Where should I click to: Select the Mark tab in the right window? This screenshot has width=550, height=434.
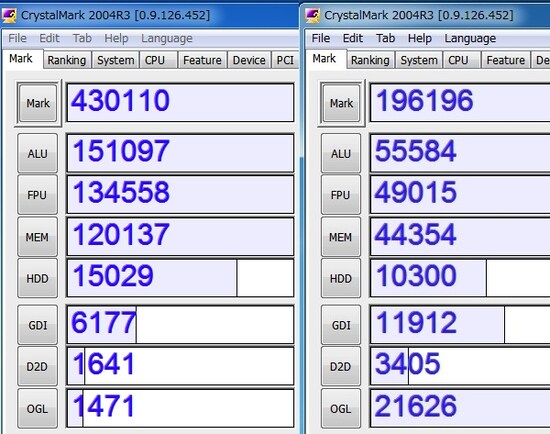326,59
